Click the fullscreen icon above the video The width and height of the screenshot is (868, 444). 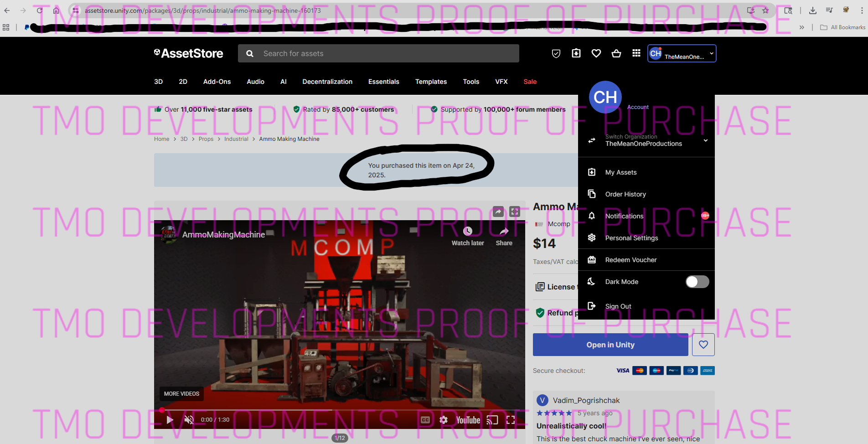tap(515, 212)
